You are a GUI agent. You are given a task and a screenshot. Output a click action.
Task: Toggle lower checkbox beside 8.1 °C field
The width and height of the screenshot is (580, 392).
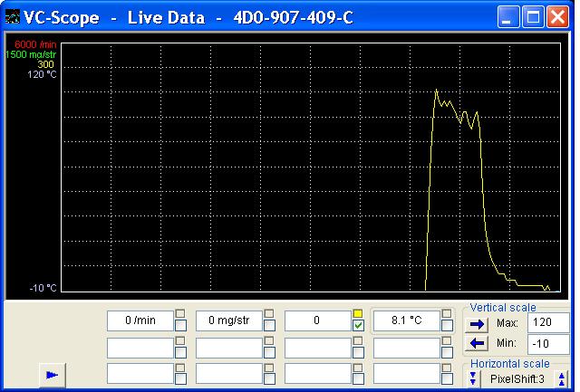[447, 326]
